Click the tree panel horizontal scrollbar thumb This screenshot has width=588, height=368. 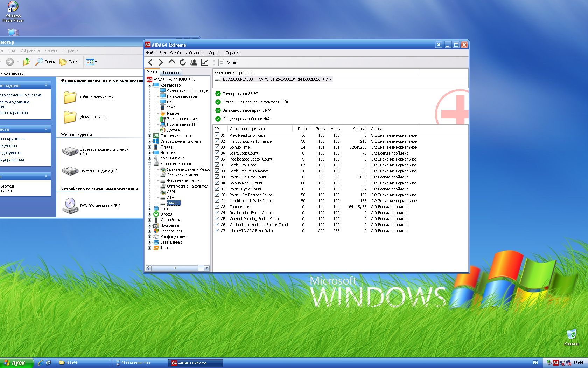point(175,268)
